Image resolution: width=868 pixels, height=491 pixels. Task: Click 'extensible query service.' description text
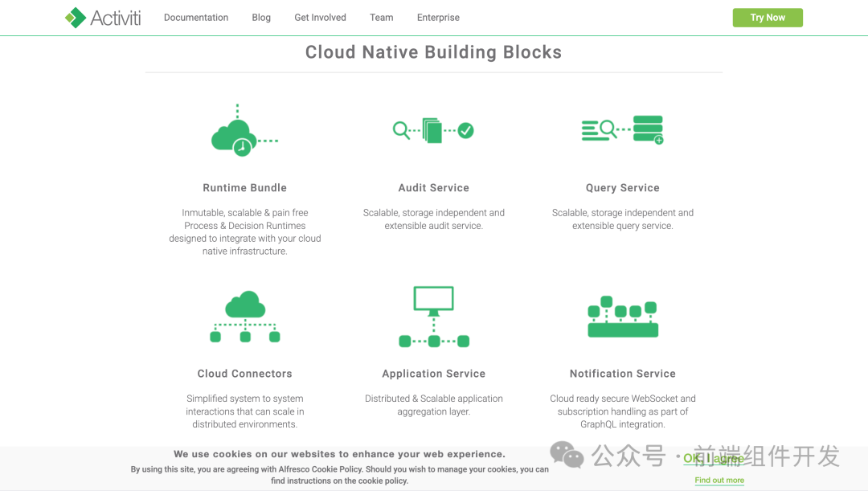click(622, 226)
